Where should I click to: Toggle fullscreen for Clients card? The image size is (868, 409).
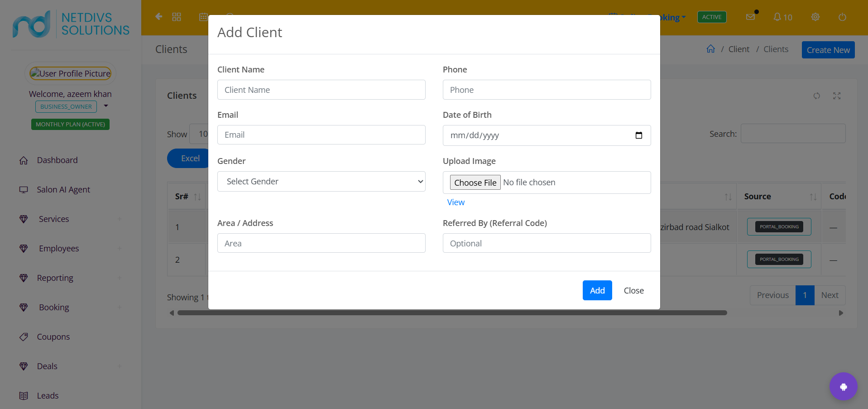tap(837, 96)
